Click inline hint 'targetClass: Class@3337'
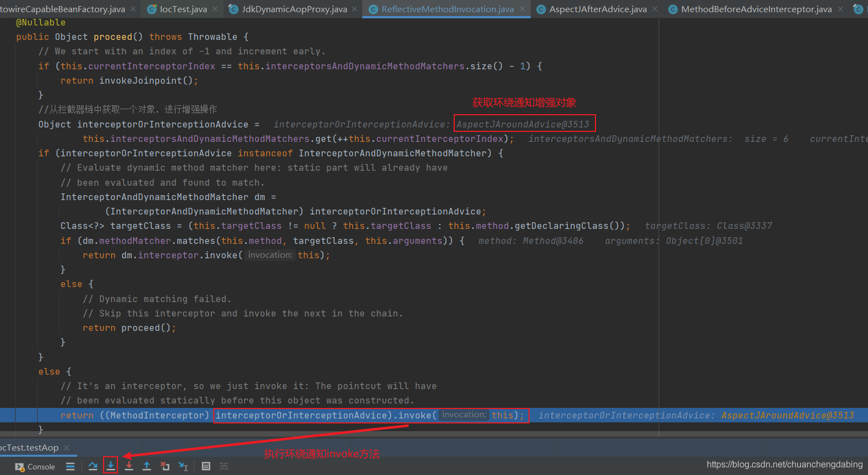The image size is (868, 475). coord(708,226)
